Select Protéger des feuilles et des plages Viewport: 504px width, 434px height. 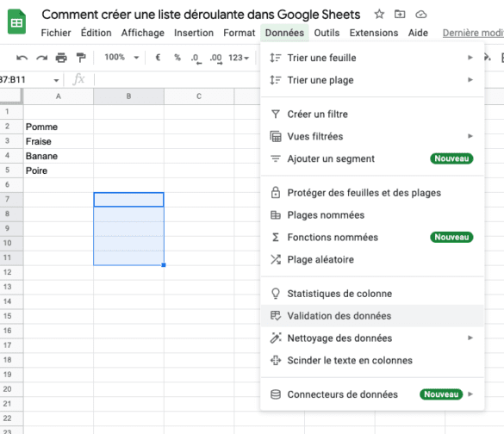372,193
